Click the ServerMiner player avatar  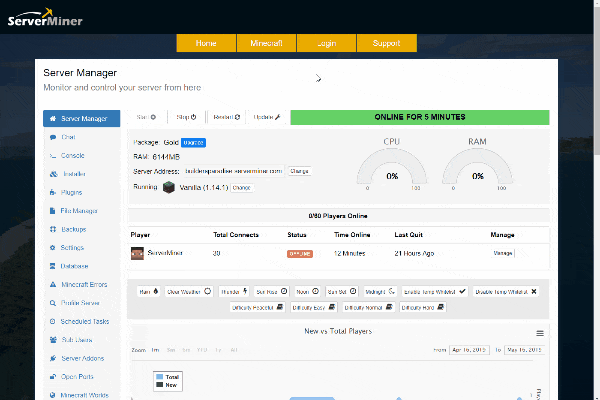click(137, 253)
